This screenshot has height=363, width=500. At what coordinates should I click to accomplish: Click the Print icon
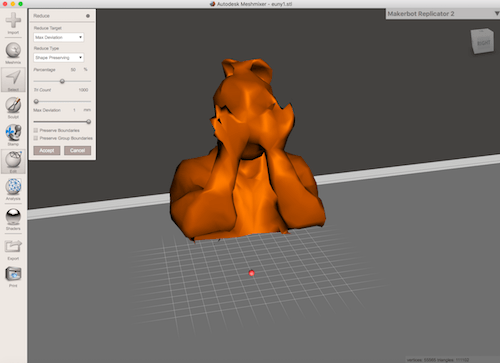(x=13, y=274)
